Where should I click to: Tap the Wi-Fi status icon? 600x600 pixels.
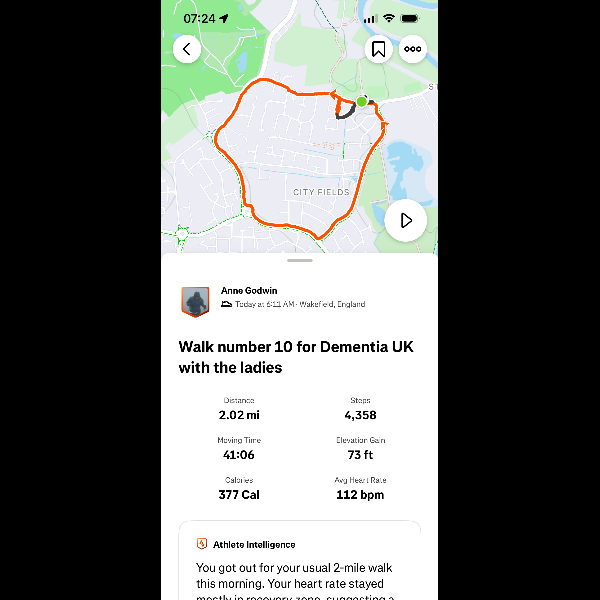coord(389,18)
